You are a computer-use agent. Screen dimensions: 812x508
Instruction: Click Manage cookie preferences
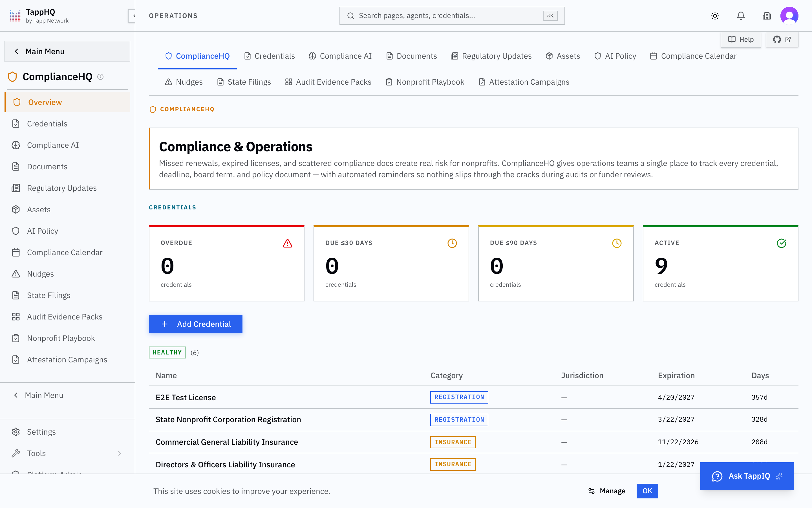[607, 491]
